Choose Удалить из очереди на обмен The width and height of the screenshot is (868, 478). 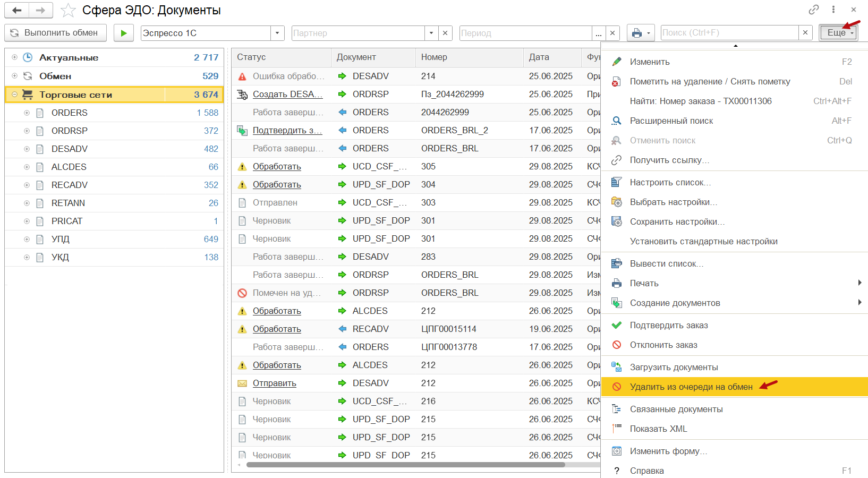click(734, 387)
